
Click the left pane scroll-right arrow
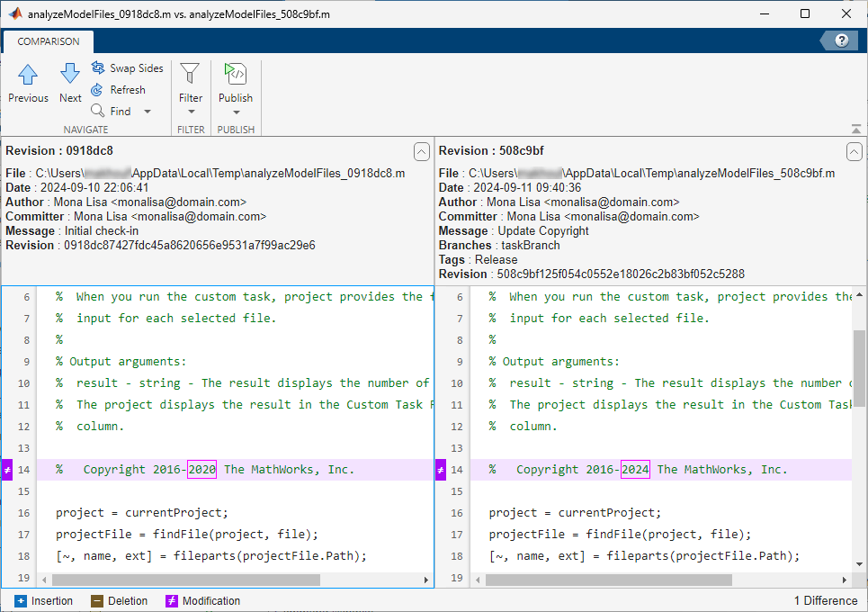click(425, 580)
